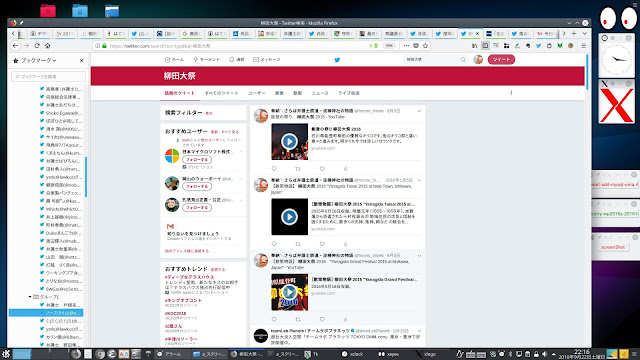The width and height of the screenshot is (640, 360).
Task: Switch to xeyes in the taskbar
Action: point(389,354)
